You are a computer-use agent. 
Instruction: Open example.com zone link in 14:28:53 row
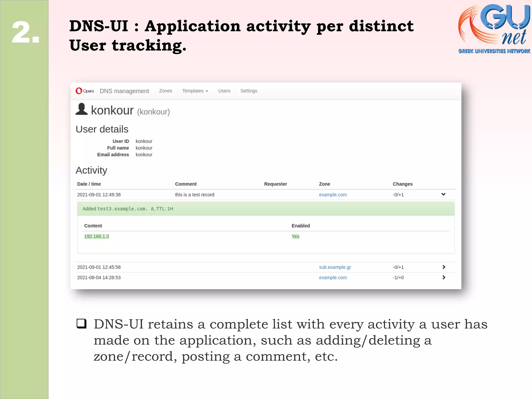pyautogui.click(x=333, y=277)
